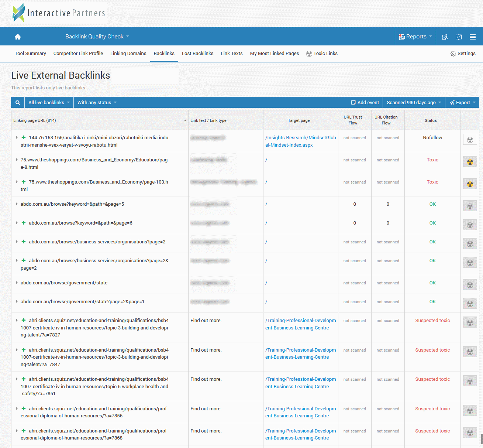The height and width of the screenshot is (448, 483).
Task: Toggle toxic flag on abdo.com.au government/state row
Action: point(470,285)
